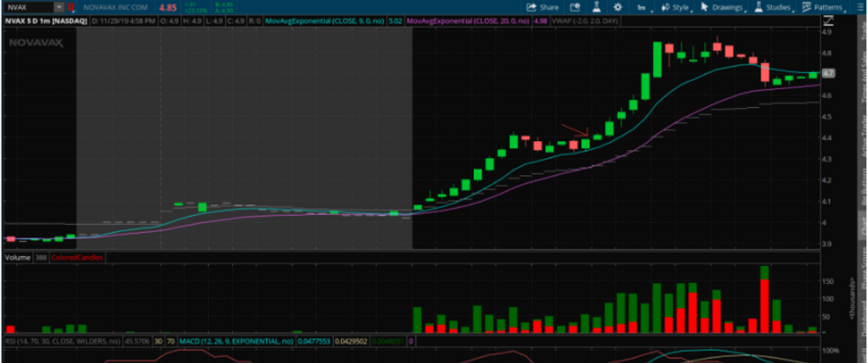Image resolution: width=868 pixels, height=363 pixels.
Task: Expand the Studies menu
Action: click(x=774, y=7)
